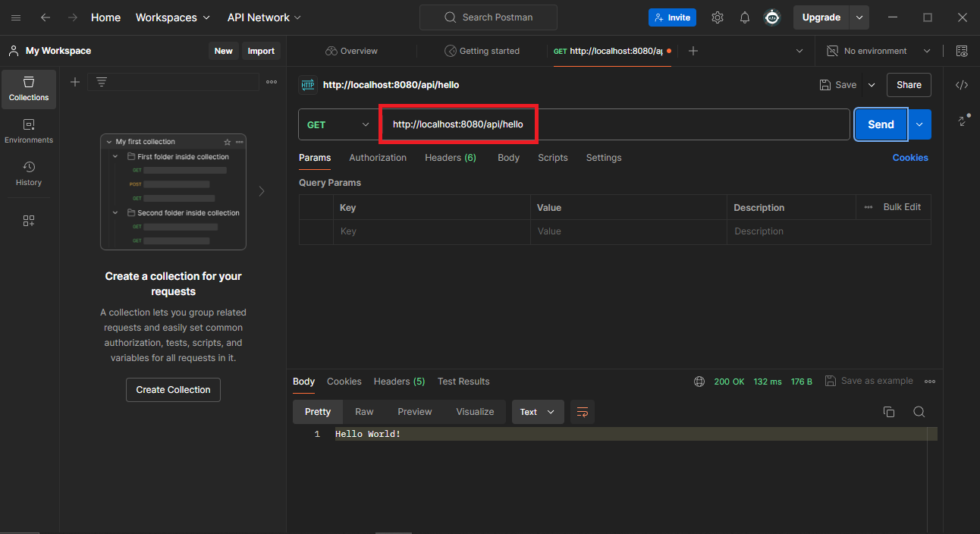The height and width of the screenshot is (534, 980).
Task: Open the Save dropdown arrow
Action: 872,85
